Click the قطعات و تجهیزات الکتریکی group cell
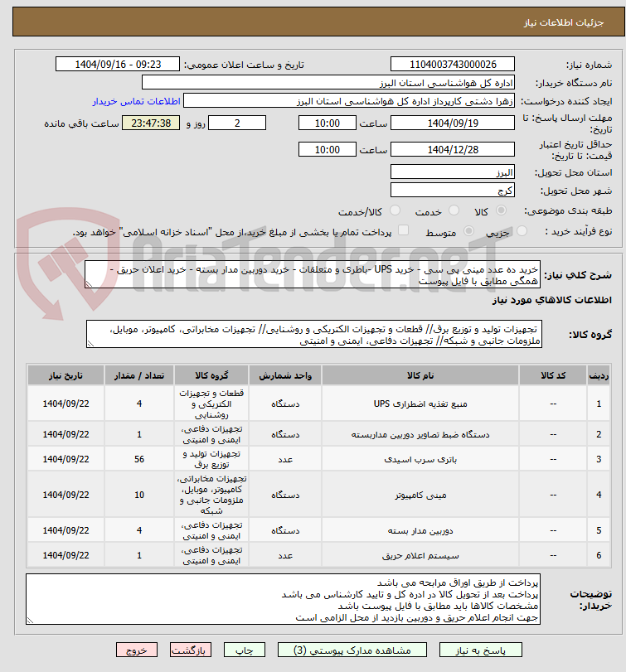Screen dimensions: 626x672 pyautogui.click(x=211, y=404)
